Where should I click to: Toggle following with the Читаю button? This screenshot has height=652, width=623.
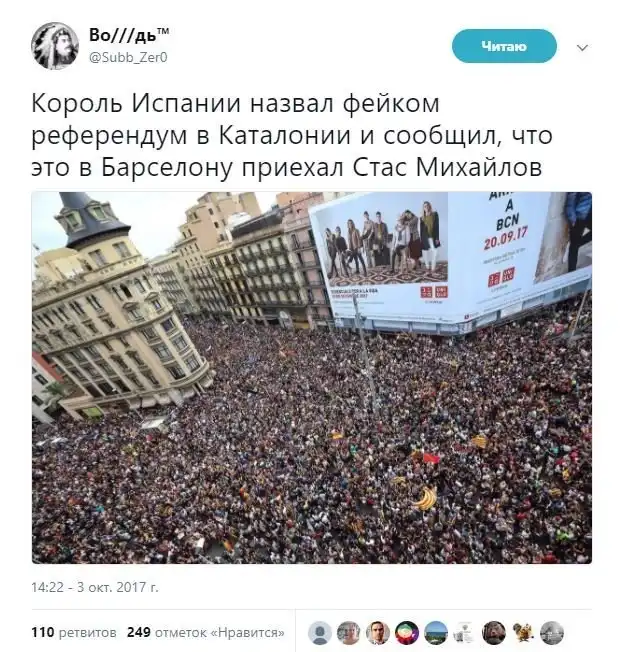[x=504, y=46]
